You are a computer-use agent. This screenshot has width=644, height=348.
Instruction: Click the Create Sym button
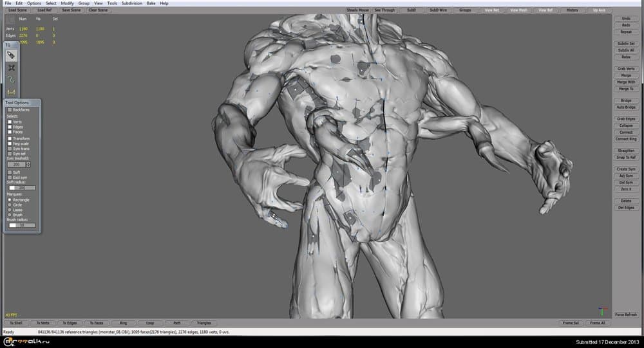(x=626, y=169)
